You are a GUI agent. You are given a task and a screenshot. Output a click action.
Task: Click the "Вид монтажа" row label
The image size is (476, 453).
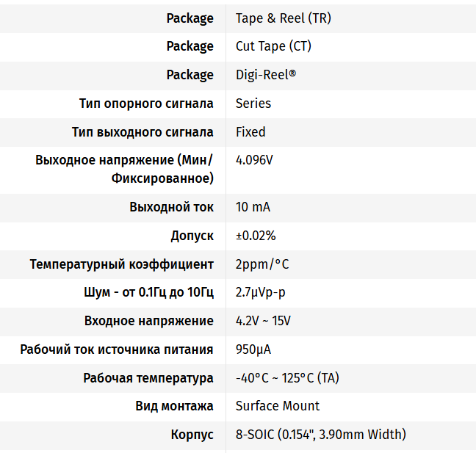174,406
